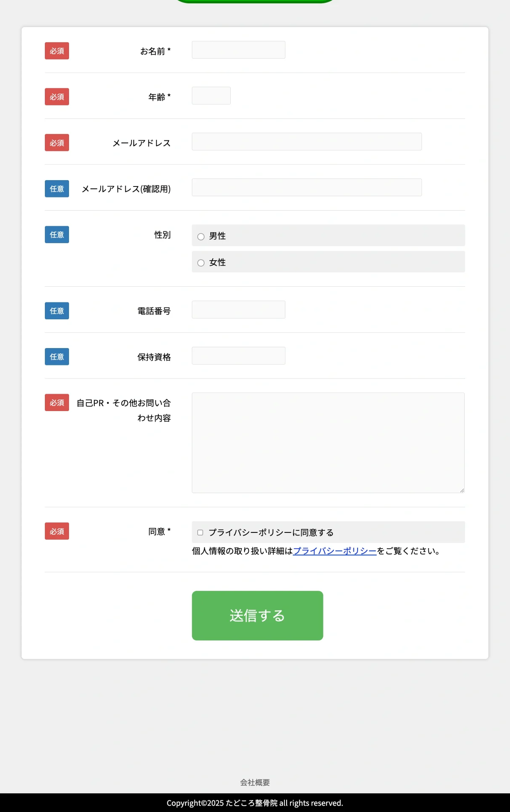This screenshot has height=812, width=510.
Task: Click the 送信する submit button
Action: click(x=257, y=615)
